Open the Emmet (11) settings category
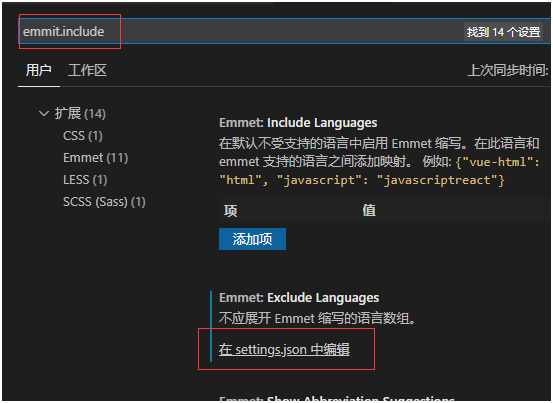 click(96, 158)
